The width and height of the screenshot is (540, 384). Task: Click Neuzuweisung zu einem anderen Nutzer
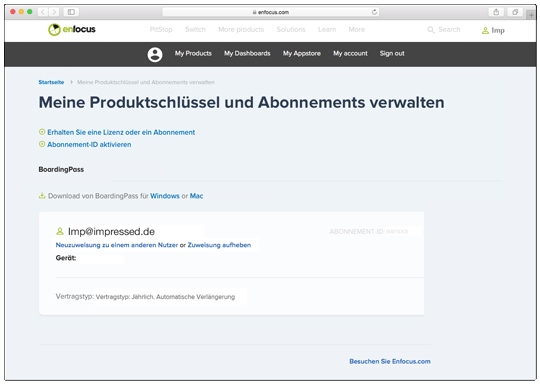(x=117, y=245)
